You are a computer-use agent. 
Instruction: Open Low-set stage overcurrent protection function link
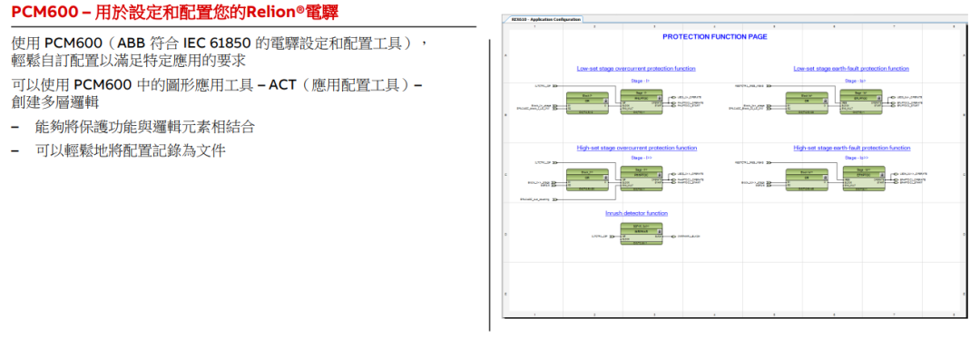coord(635,69)
